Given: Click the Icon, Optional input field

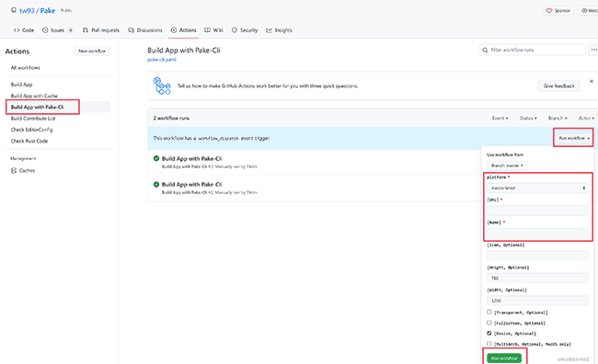Looking at the screenshot, I should coord(537,256).
